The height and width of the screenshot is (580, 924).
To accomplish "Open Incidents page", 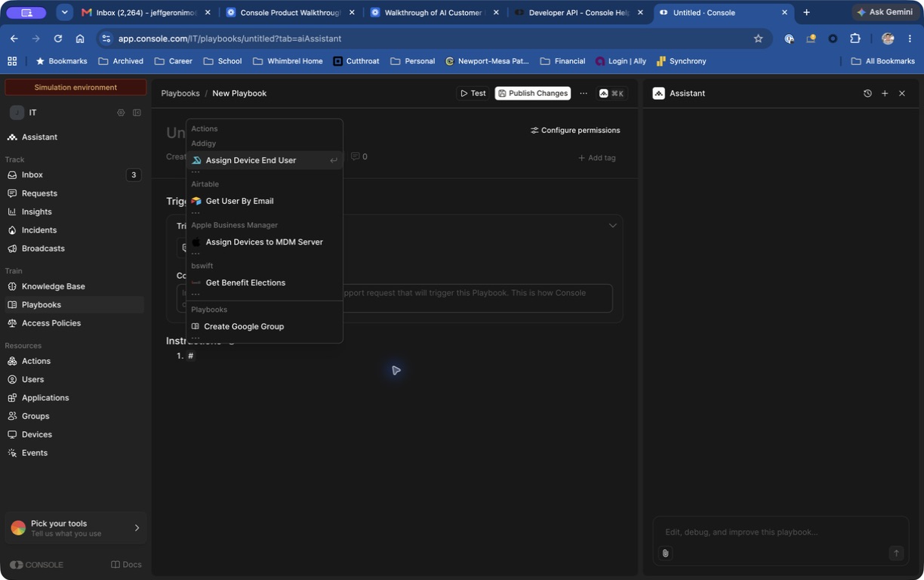I will tap(74, 230).
